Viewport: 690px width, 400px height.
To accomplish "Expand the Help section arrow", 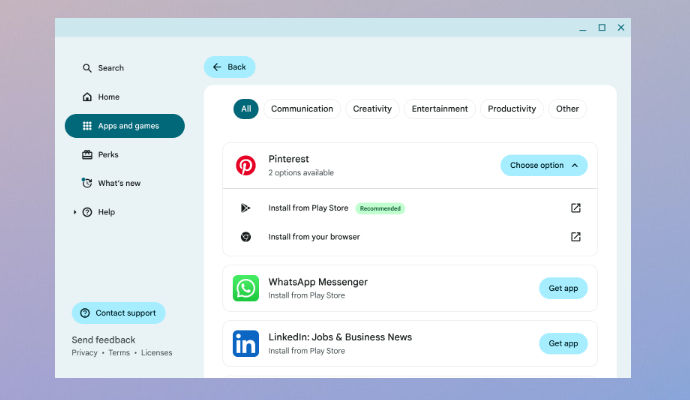I will [x=74, y=212].
